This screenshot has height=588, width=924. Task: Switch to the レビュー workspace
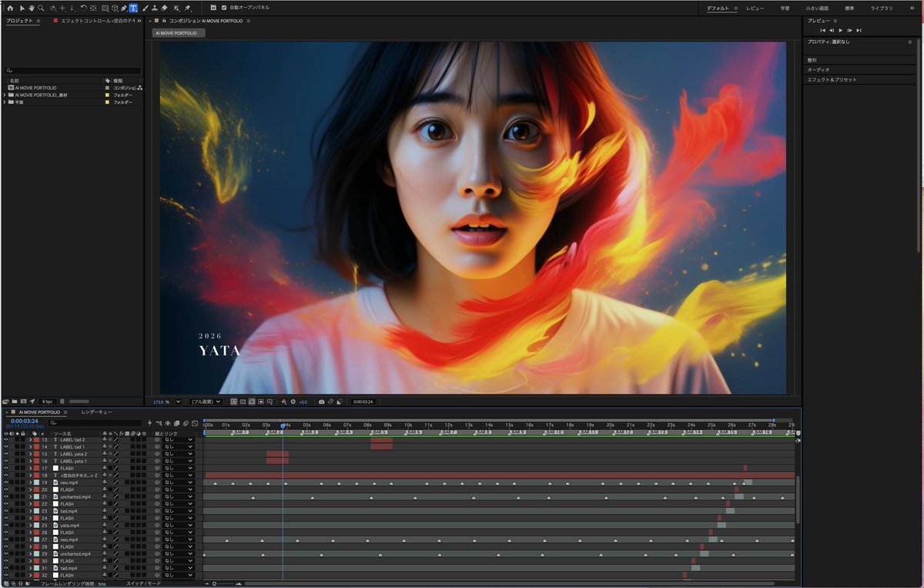pyautogui.click(x=755, y=8)
